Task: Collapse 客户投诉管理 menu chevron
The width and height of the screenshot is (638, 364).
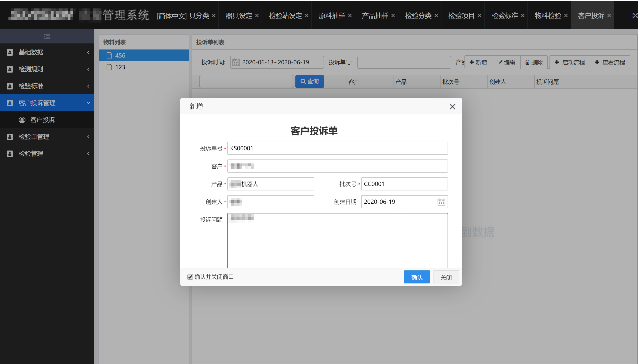Action: click(x=88, y=103)
